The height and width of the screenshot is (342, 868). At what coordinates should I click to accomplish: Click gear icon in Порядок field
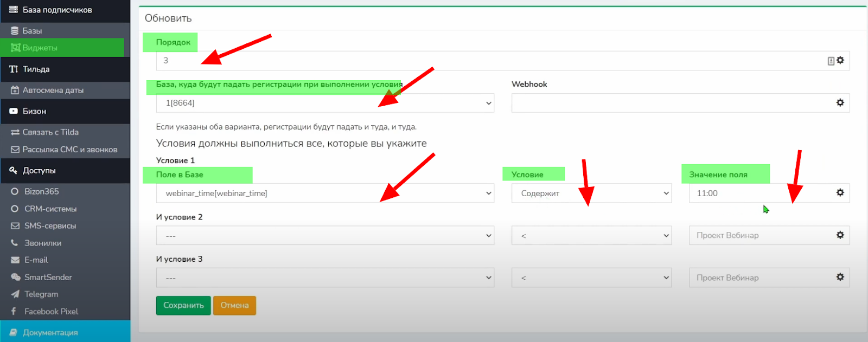coord(840,60)
